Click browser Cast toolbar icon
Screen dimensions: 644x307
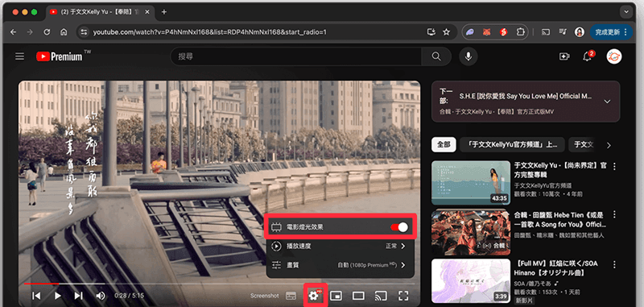(546, 32)
